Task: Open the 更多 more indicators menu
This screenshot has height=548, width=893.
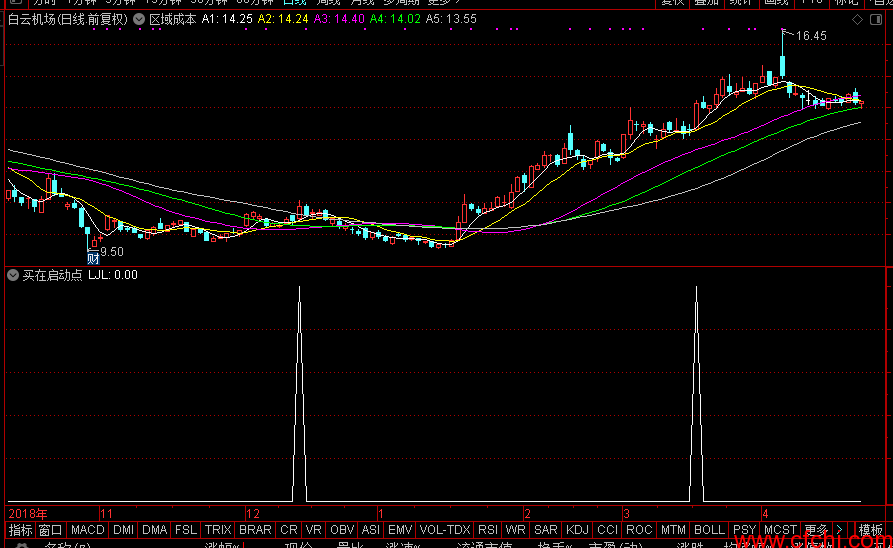Action: click(x=816, y=530)
